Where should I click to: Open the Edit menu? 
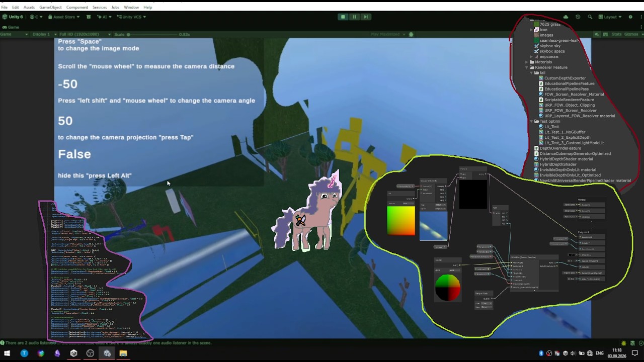coord(16,8)
